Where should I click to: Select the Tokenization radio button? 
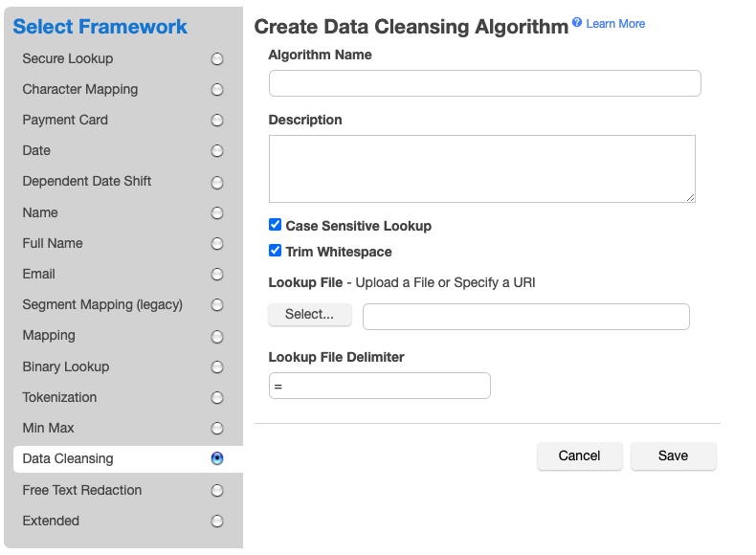point(217,398)
